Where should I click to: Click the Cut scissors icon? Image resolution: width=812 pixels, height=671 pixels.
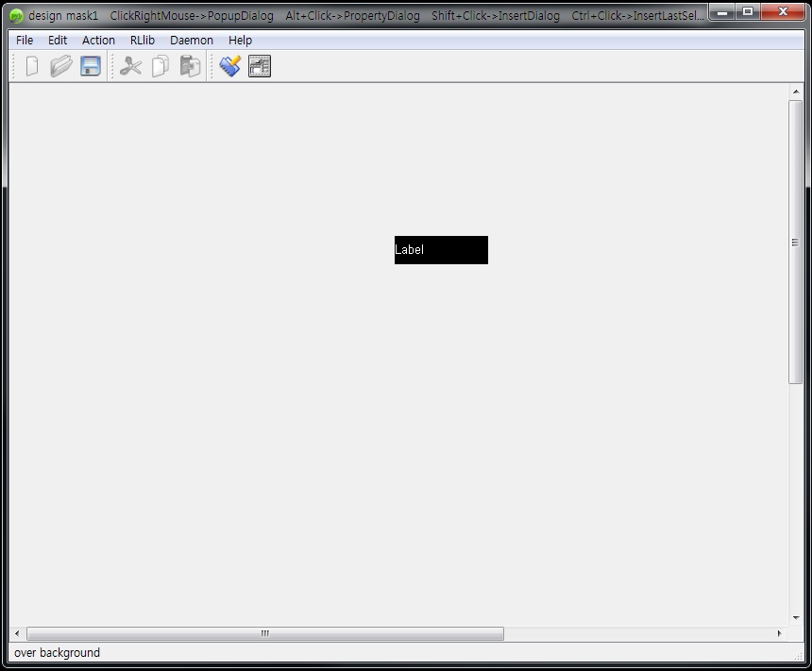point(130,66)
